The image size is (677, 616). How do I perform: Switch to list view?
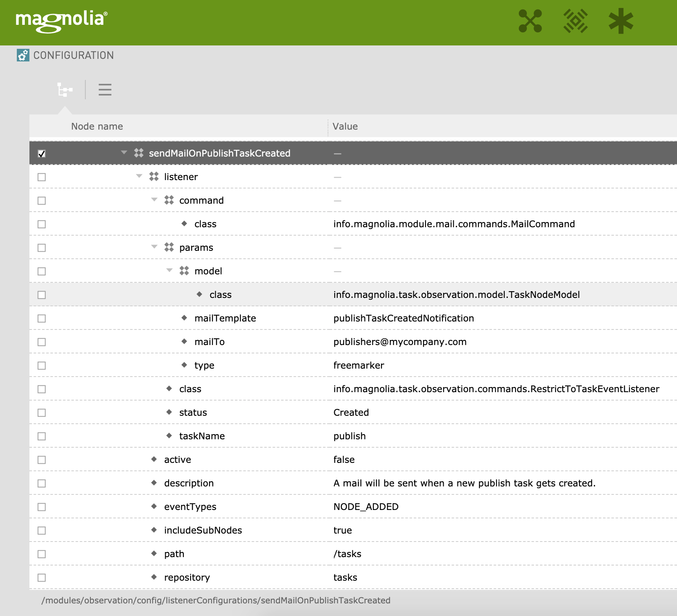click(105, 90)
